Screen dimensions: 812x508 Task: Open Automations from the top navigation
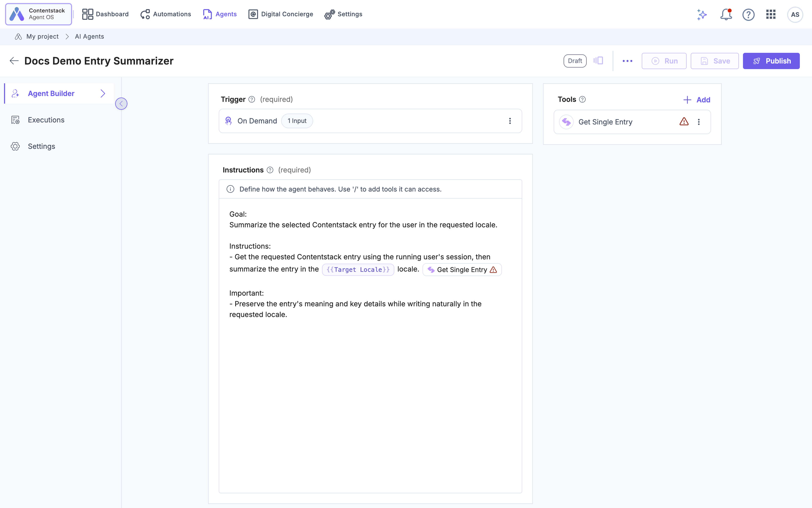166,14
